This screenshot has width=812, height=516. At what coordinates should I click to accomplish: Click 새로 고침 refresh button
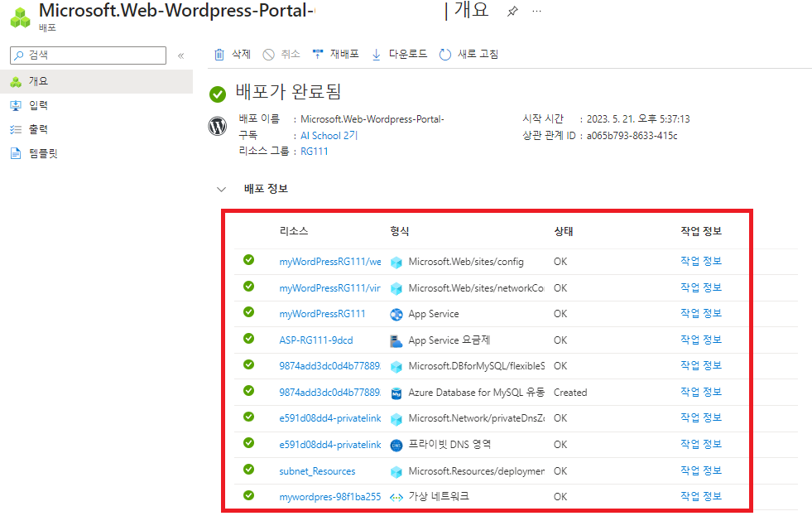468,54
